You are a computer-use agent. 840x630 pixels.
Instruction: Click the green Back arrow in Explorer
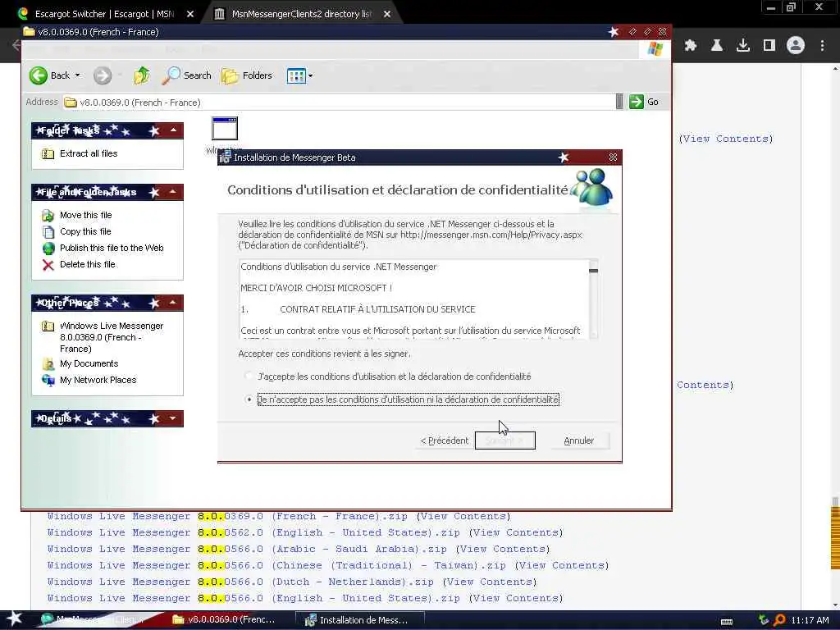(38, 75)
